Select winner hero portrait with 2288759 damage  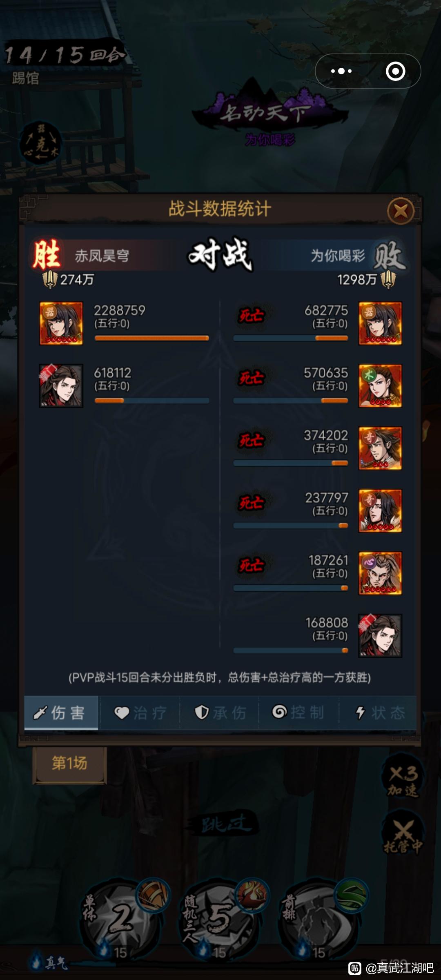point(61,323)
